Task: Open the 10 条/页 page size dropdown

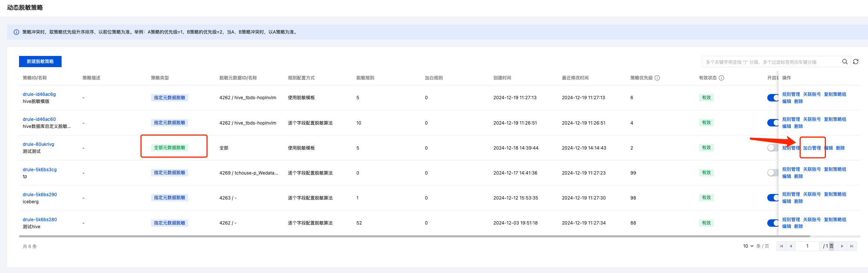Action: tap(748, 246)
